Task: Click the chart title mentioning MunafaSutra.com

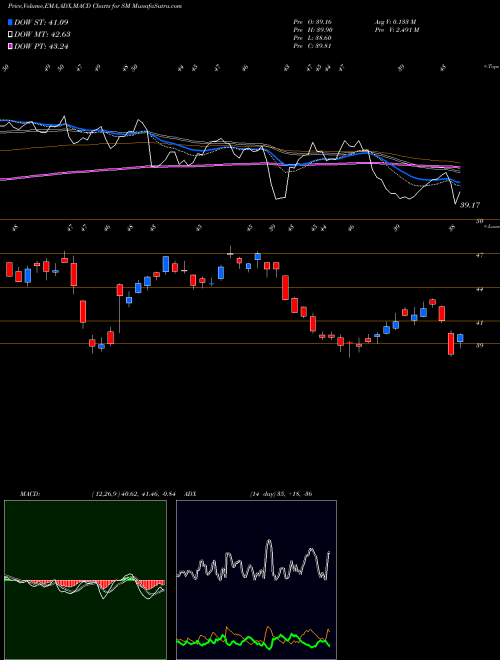Action: [95, 6]
